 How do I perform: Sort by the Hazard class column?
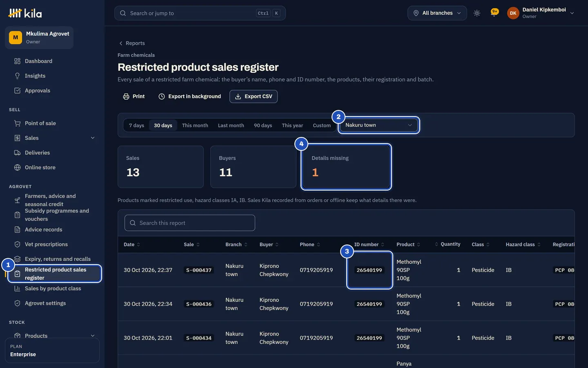523,245
